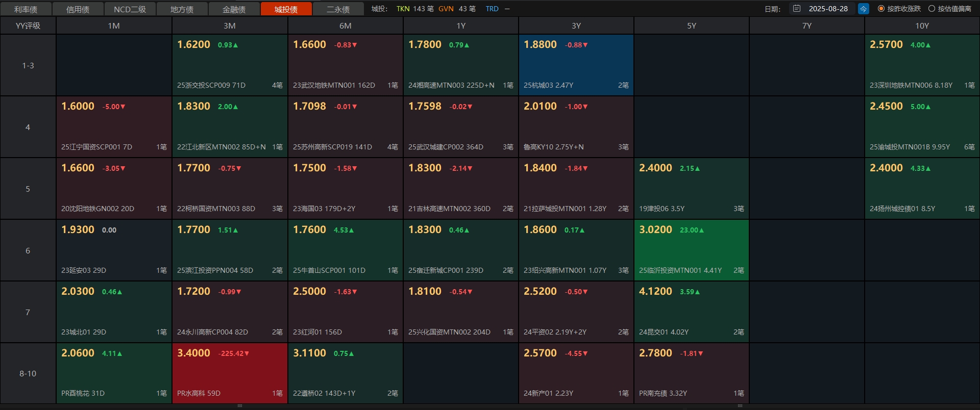Switch to the 信用债 tab
980x410 pixels.
(78, 9)
